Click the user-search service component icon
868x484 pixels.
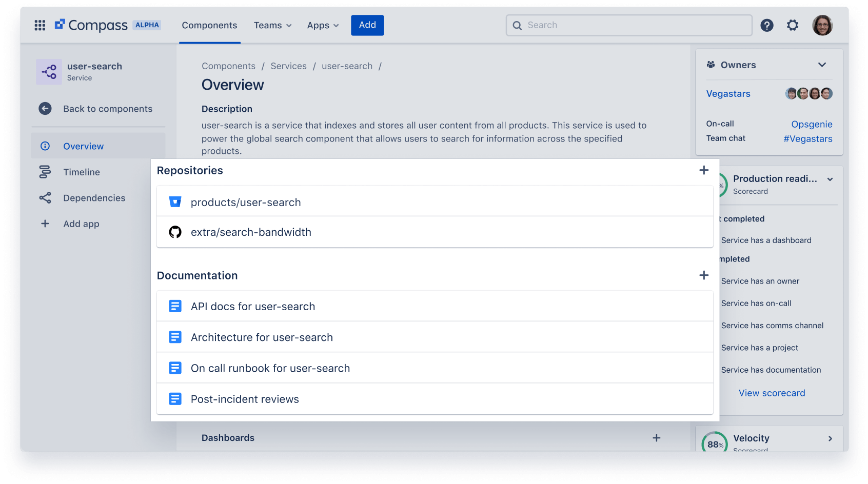pos(49,71)
